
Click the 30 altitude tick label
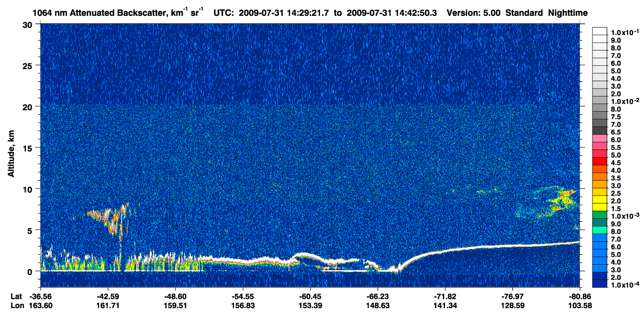click(28, 25)
